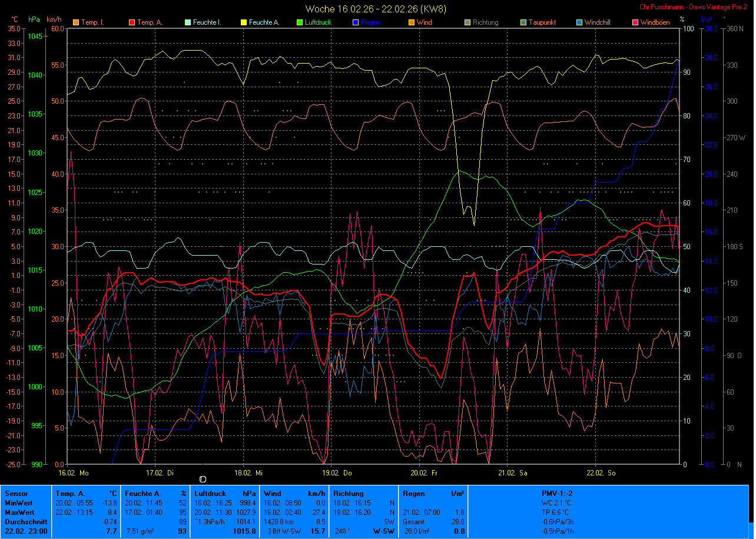Click the PMV-1:-2 heading in the table
Image resolution: width=756 pixels, height=539 pixels.
click(x=557, y=493)
